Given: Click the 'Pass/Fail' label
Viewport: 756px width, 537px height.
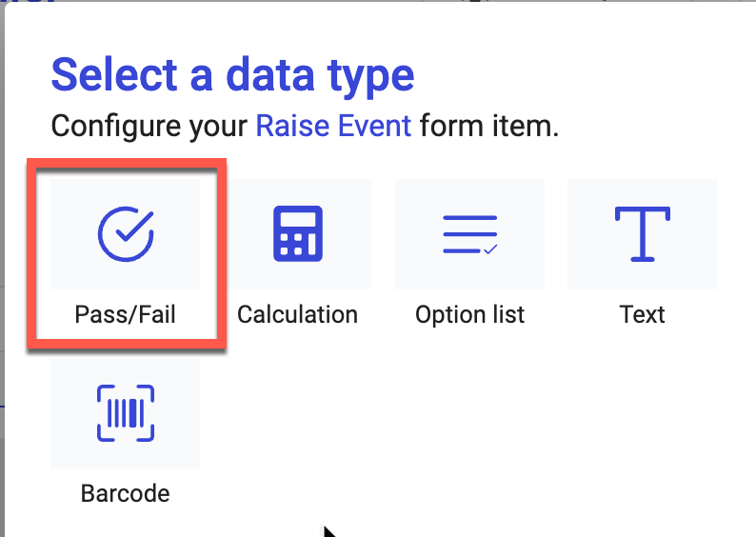Looking at the screenshot, I should click(126, 314).
